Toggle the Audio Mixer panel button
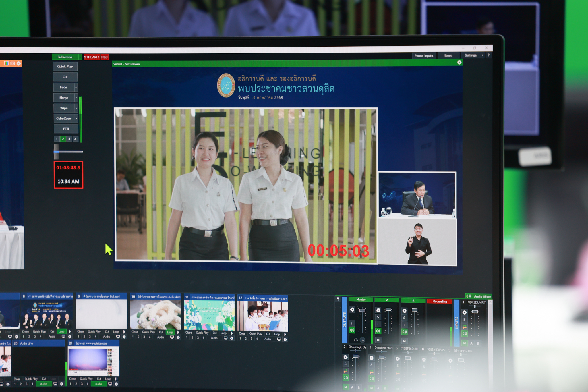The image size is (588, 392). [x=479, y=296]
